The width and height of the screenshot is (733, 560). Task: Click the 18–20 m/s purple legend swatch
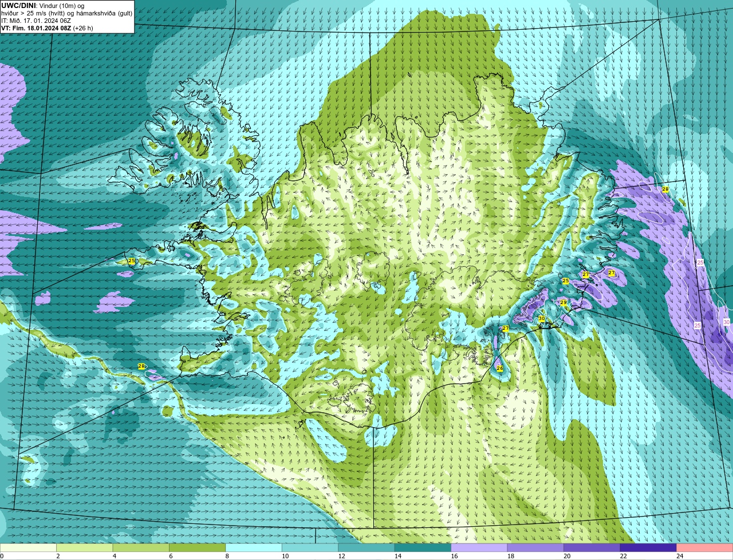click(x=536, y=548)
